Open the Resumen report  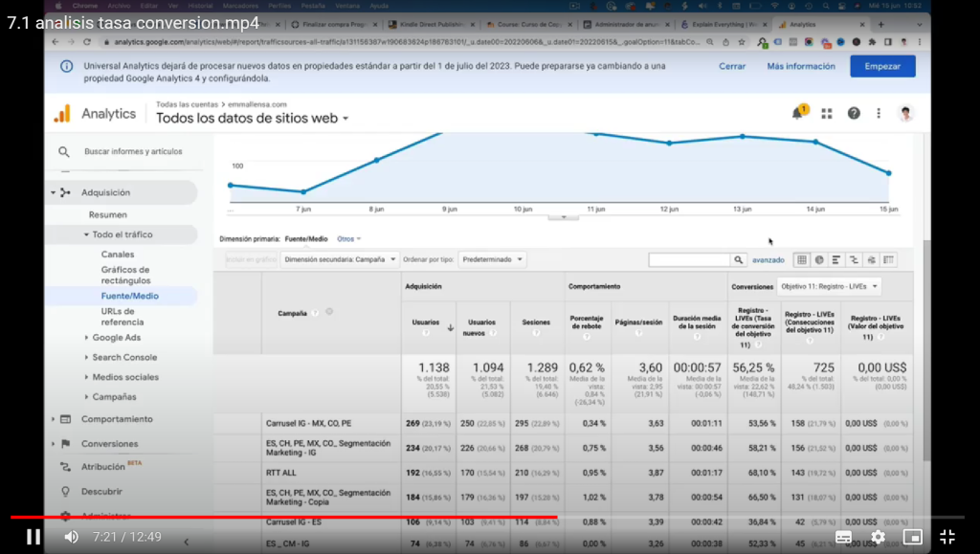pyautogui.click(x=107, y=215)
